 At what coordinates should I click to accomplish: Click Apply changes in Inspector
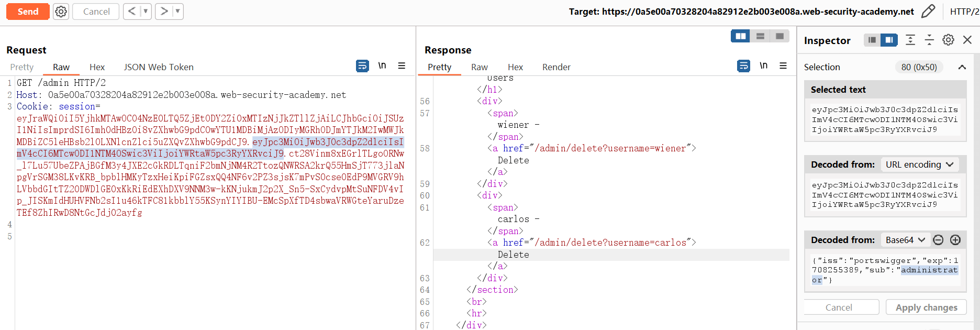coord(926,307)
